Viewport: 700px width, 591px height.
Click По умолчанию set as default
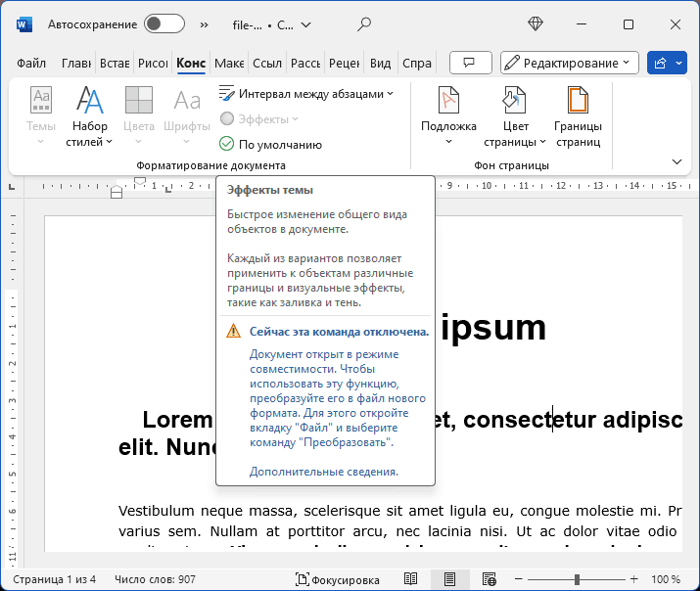click(270, 145)
